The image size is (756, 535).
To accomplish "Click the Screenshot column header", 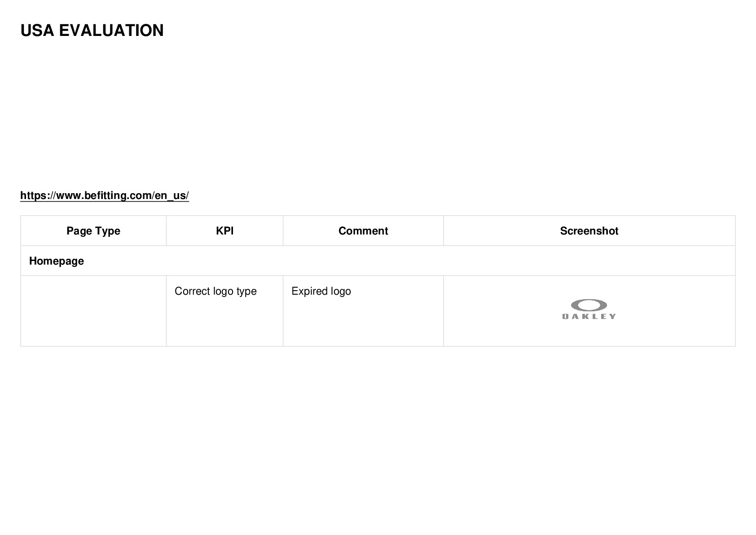I will pyautogui.click(x=589, y=231).
